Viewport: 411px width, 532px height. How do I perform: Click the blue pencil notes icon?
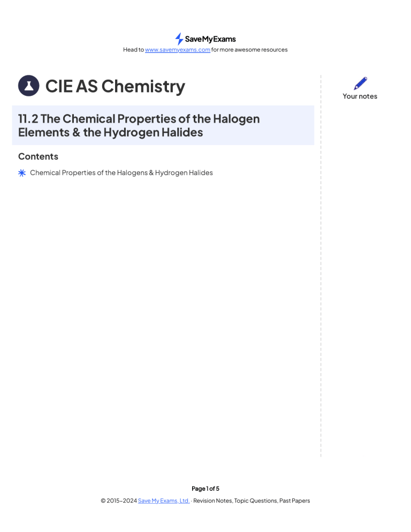(x=360, y=83)
